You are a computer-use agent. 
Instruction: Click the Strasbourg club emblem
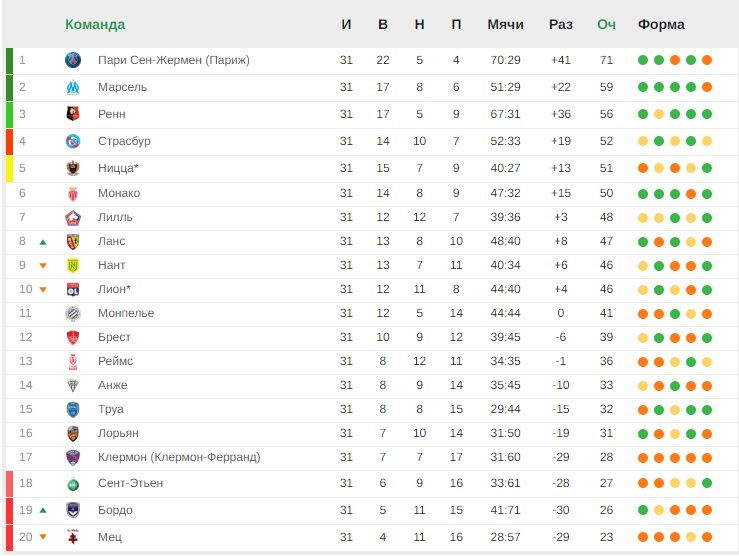pos(73,141)
